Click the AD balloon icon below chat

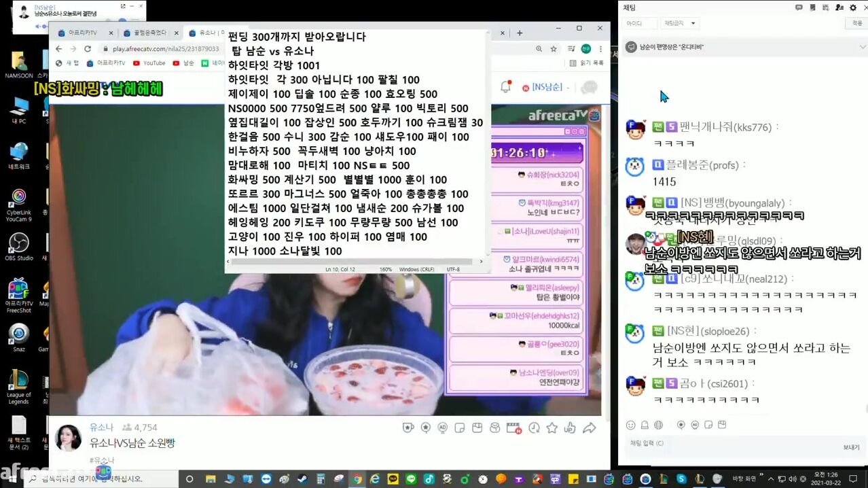[x=695, y=425]
